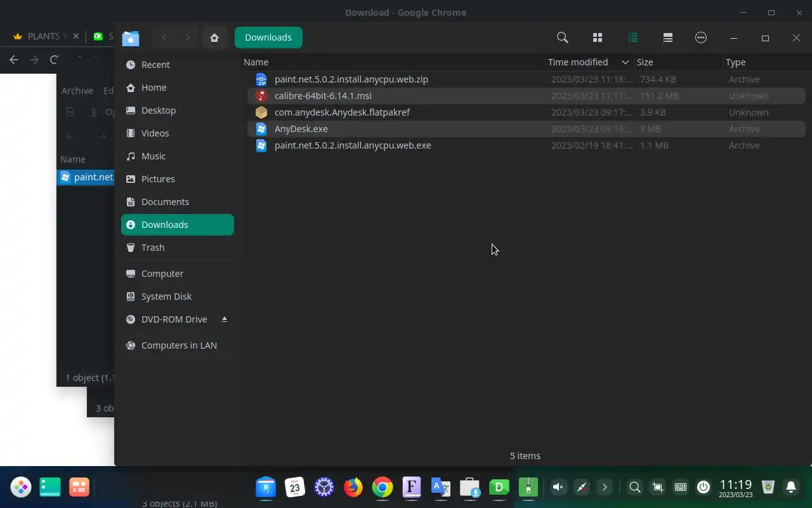Select Downloads in the sidebar
This screenshot has width=812, height=508.
click(177, 225)
